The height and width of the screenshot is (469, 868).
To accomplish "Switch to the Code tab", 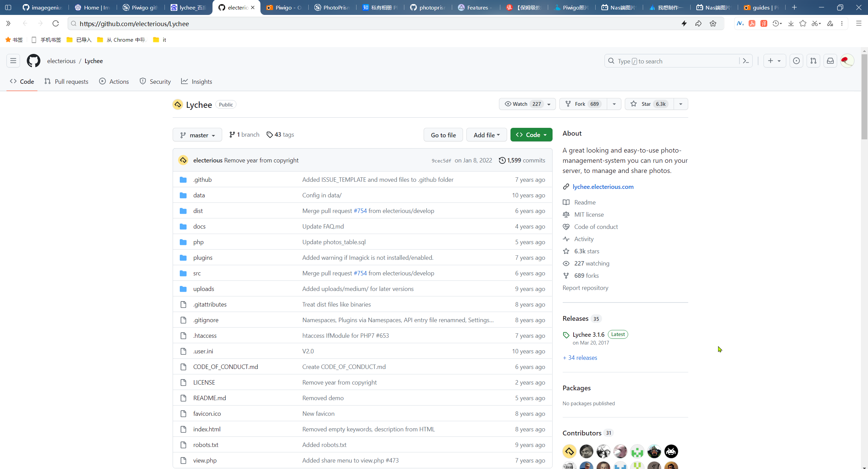I will [x=22, y=81].
